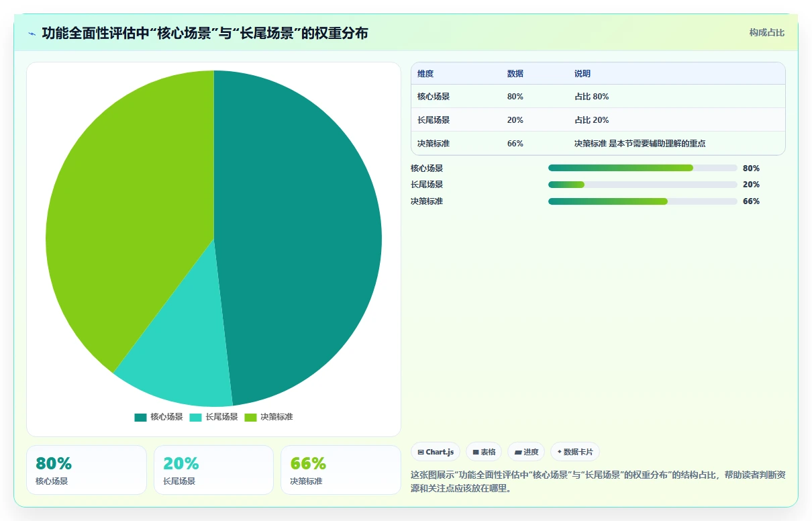This screenshot has width=812, height=521.
Task: Click the 决策标准 66% progress bar
Action: coord(643,201)
